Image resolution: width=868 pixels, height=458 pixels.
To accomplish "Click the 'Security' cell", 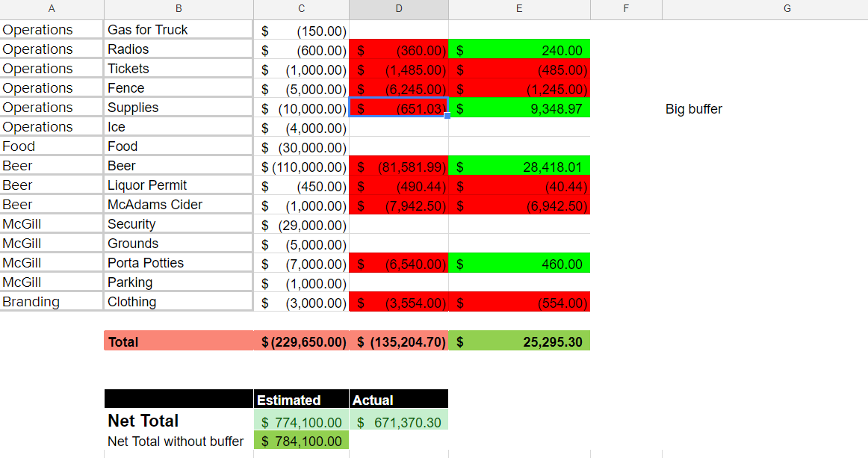I will [179, 223].
